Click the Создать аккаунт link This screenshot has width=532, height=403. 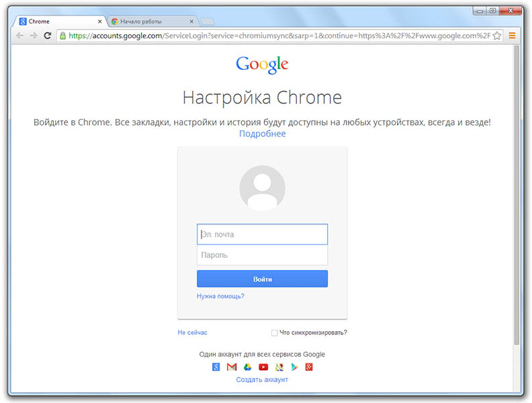(262, 379)
